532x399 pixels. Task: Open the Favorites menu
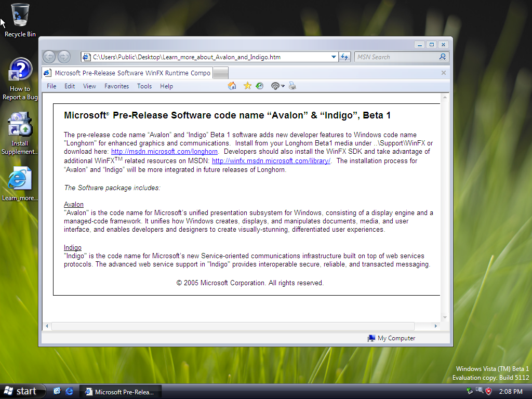(x=117, y=86)
